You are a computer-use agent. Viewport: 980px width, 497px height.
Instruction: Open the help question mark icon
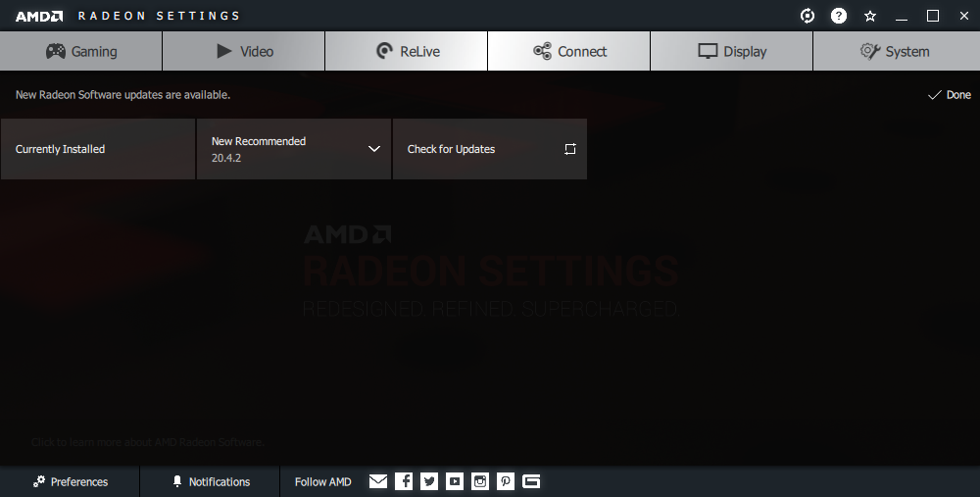pyautogui.click(x=839, y=16)
